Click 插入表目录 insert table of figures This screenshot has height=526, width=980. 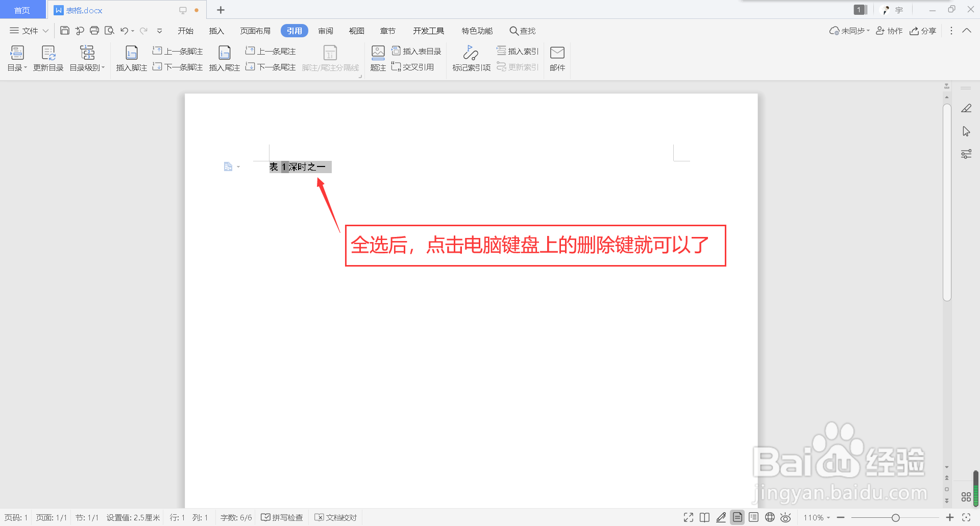point(416,51)
